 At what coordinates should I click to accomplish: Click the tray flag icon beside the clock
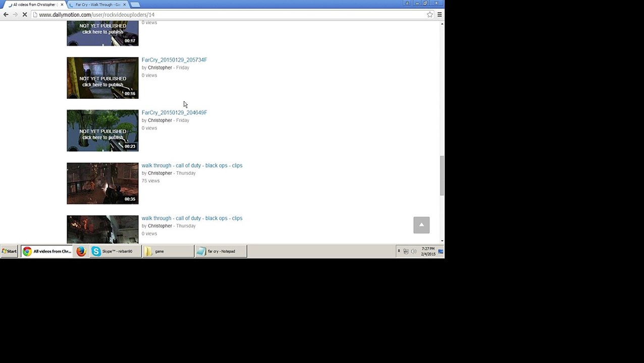pos(441,251)
